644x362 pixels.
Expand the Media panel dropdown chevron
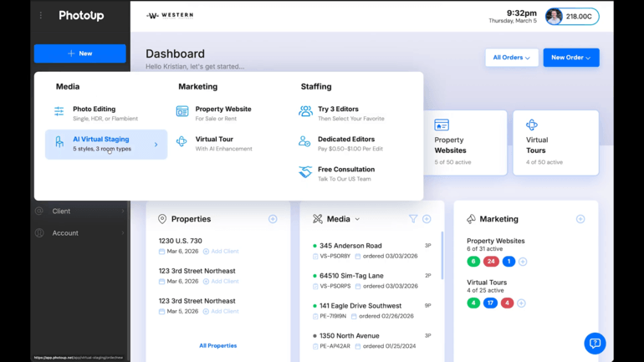pyautogui.click(x=358, y=219)
